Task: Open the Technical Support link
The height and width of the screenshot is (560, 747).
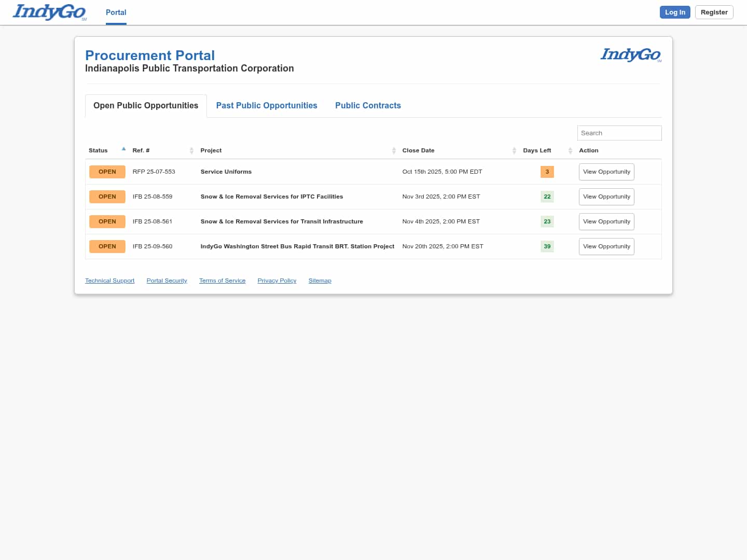Action: click(109, 281)
